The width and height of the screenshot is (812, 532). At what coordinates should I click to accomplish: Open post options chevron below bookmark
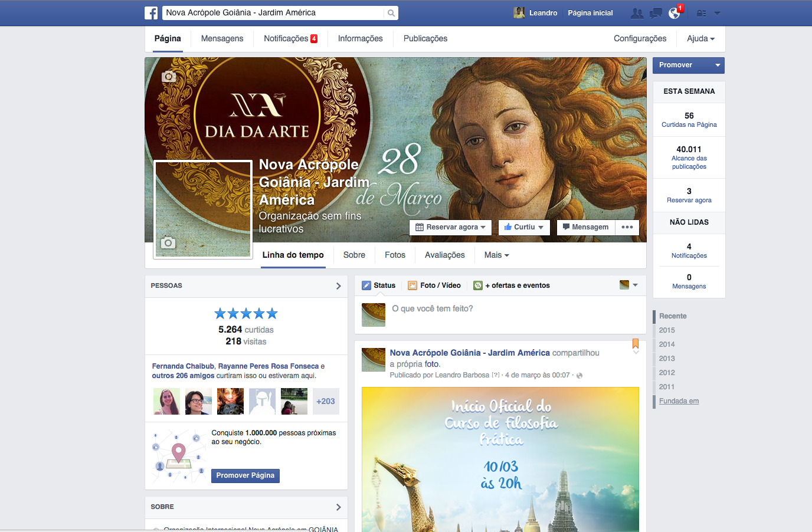click(x=636, y=352)
